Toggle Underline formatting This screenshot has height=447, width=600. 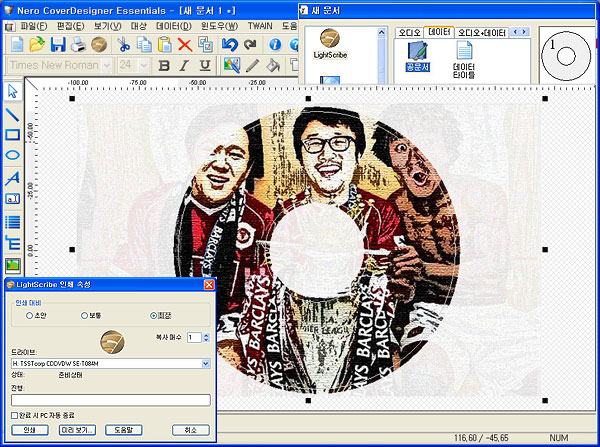[x=205, y=65]
